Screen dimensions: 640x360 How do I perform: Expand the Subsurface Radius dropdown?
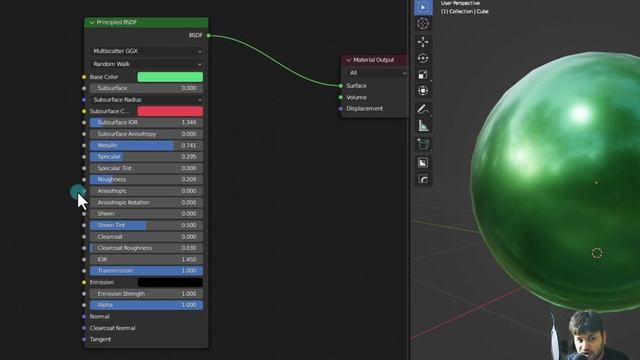[146, 100]
